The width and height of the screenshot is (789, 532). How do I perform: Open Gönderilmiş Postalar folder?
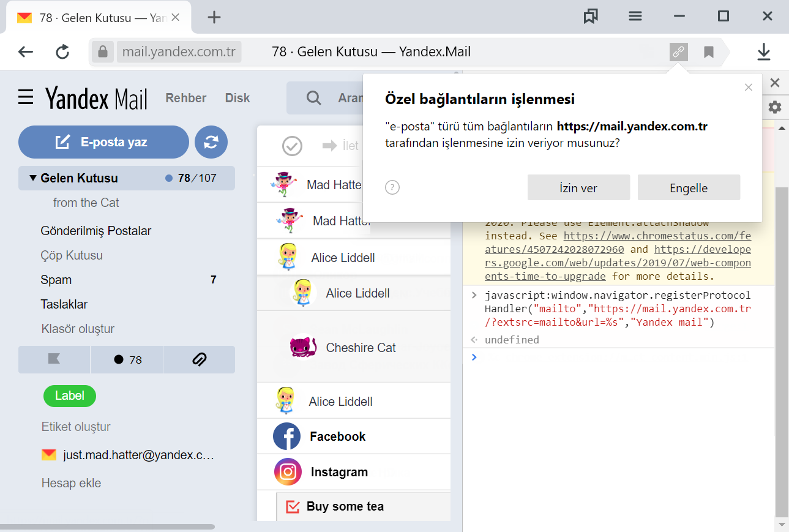pyautogui.click(x=95, y=231)
